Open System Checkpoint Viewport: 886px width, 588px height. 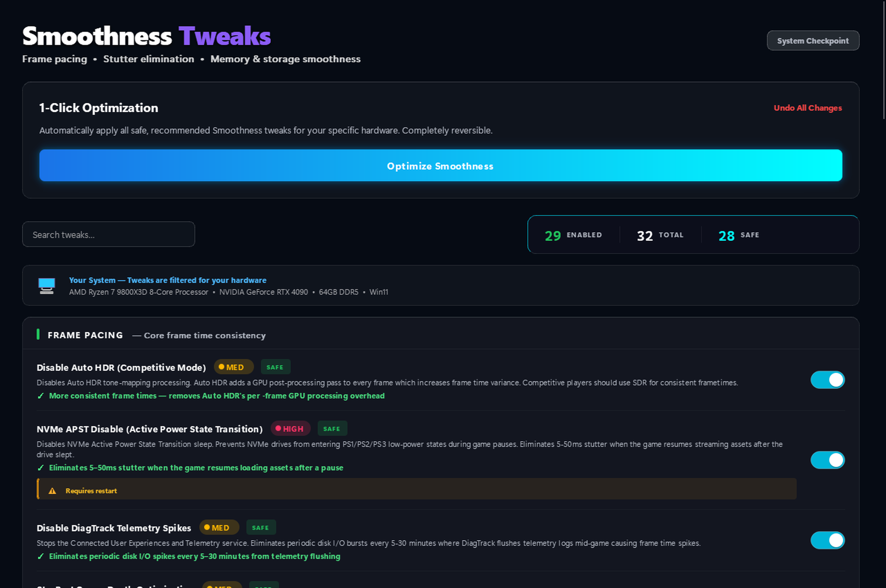pos(812,40)
